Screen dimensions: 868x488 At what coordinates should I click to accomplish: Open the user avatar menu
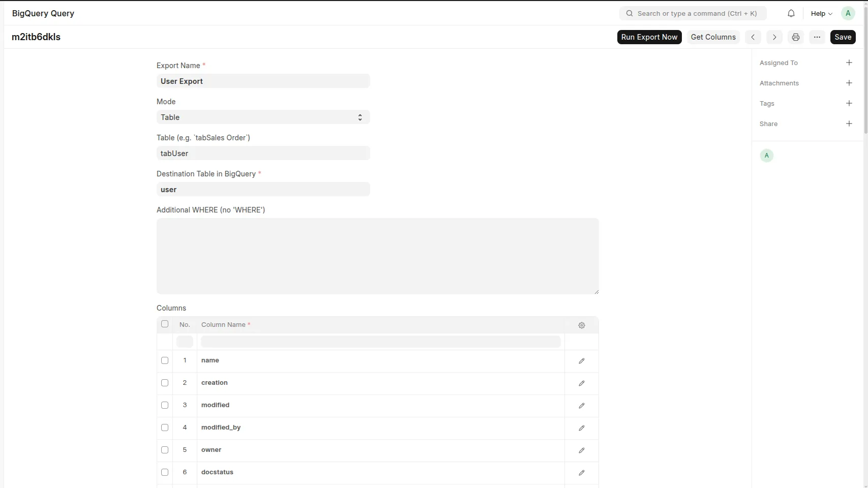pyautogui.click(x=847, y=14)
